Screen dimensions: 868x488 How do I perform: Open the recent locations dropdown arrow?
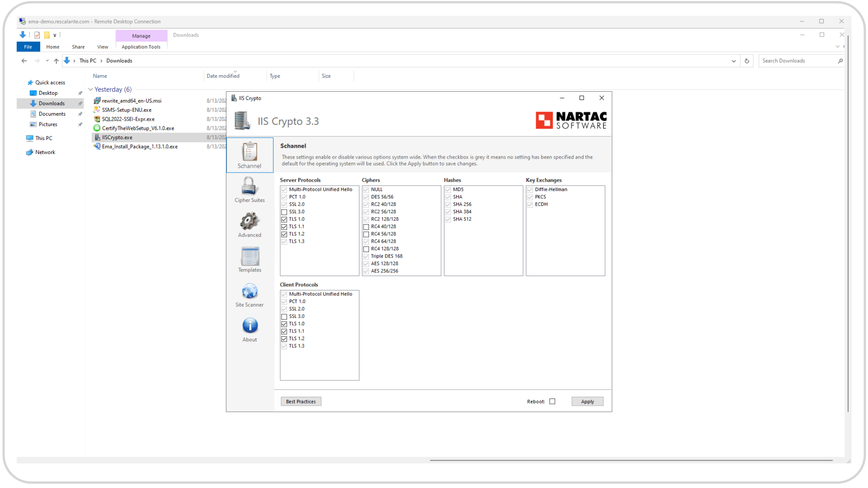47,61
